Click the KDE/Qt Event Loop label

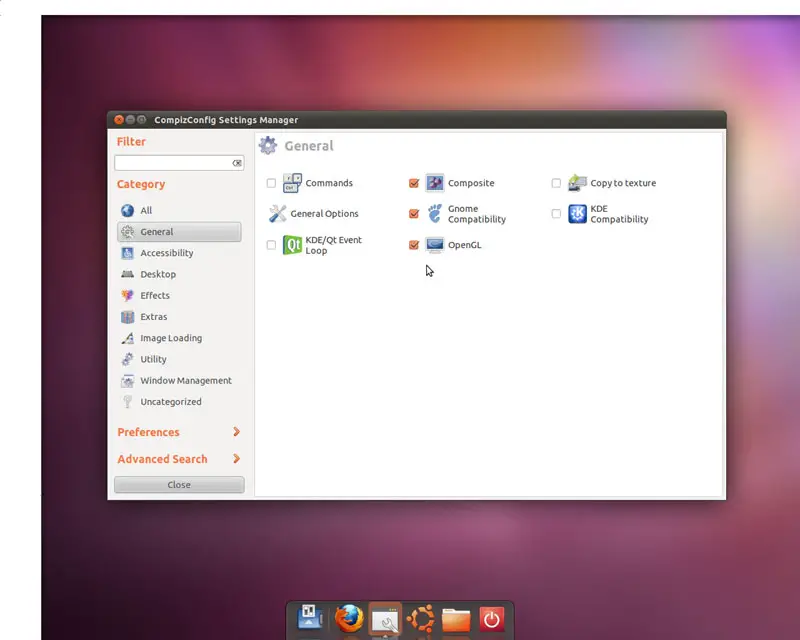[x=334, y=245]
